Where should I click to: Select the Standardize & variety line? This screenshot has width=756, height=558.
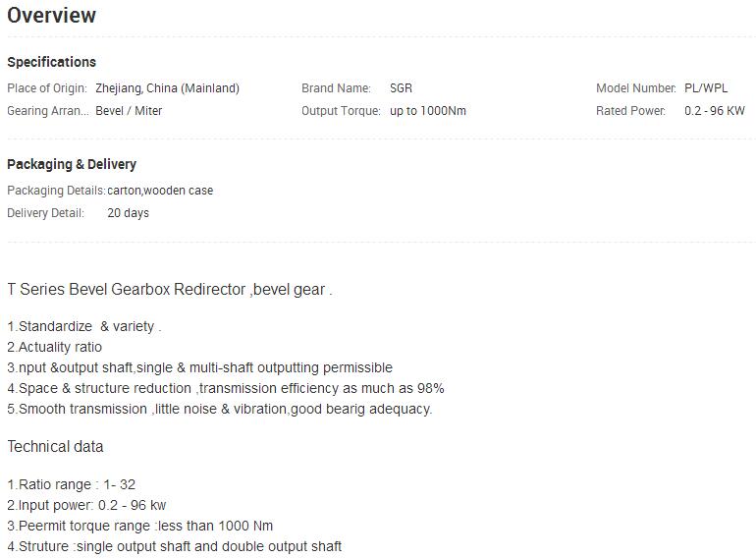[84, 326]
